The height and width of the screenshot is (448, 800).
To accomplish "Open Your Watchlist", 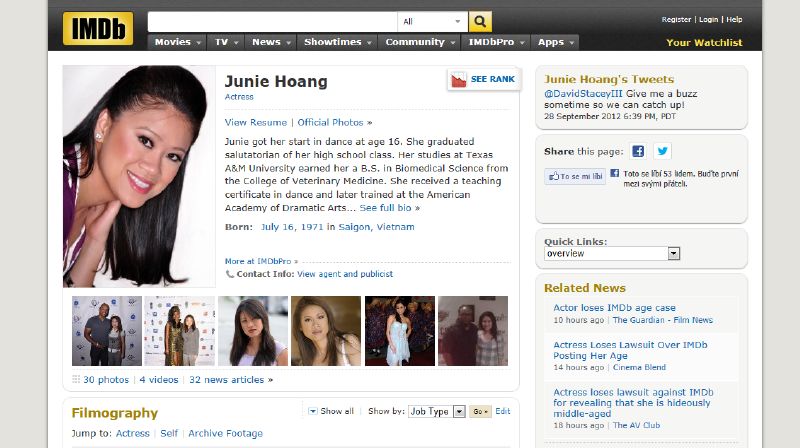I will pos(704,42).
